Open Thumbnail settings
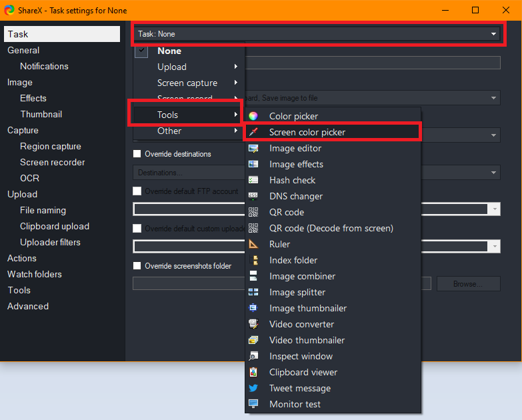522x420 pixels. pos(41,114)
